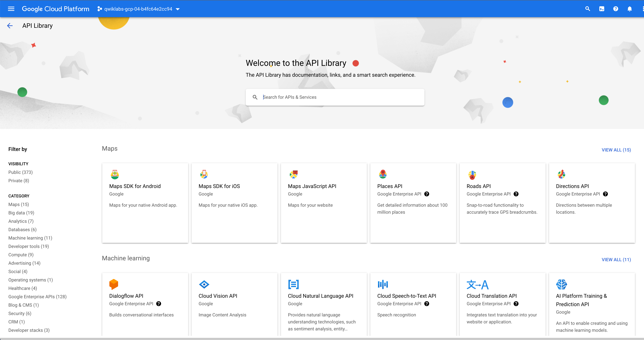Image resolution: width=644 pixels, height=340 pixels.
Task: Click the Google Cloud Platform logo
Action: click(55, 9)
